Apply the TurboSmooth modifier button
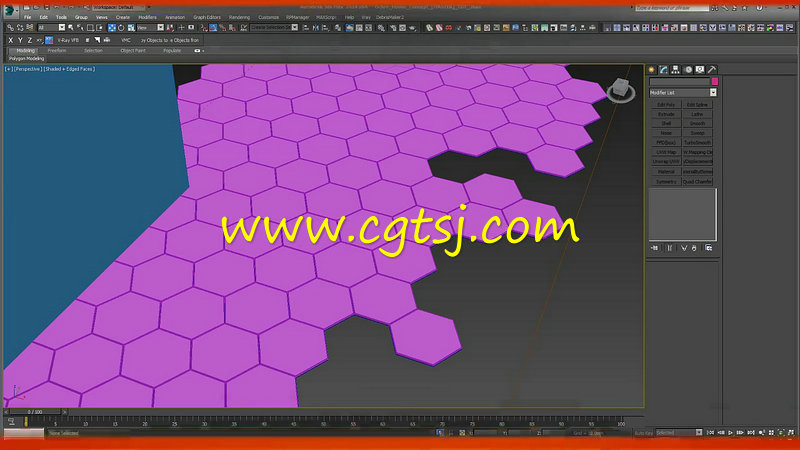This screenshot has height=450, width=800. click(697, 143)
